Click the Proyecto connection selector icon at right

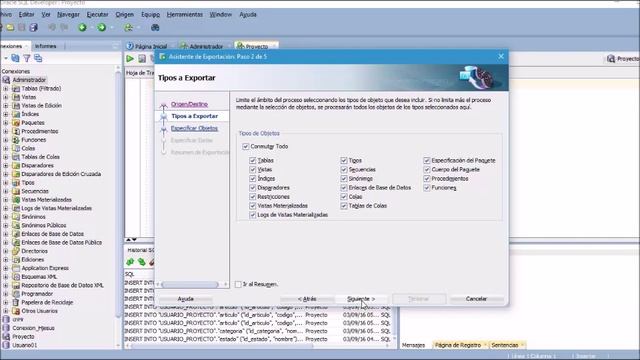pyautogui.click(x=611, y=59)
